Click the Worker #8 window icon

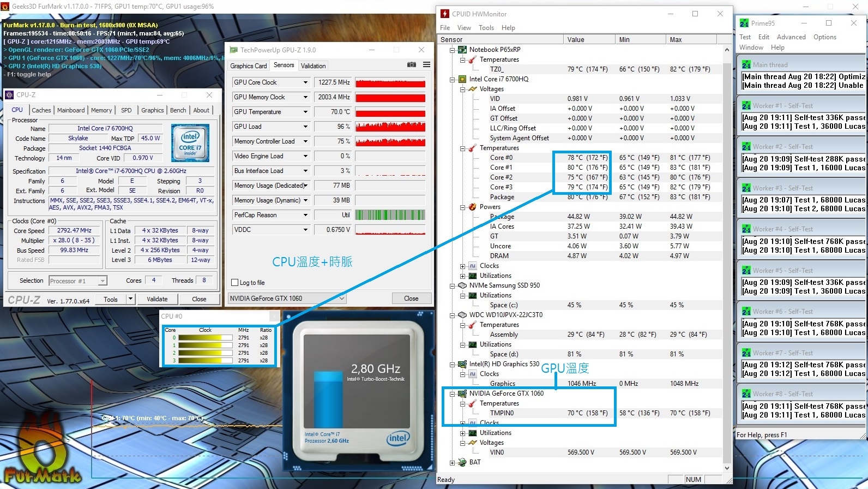click(x=746, y=394)
